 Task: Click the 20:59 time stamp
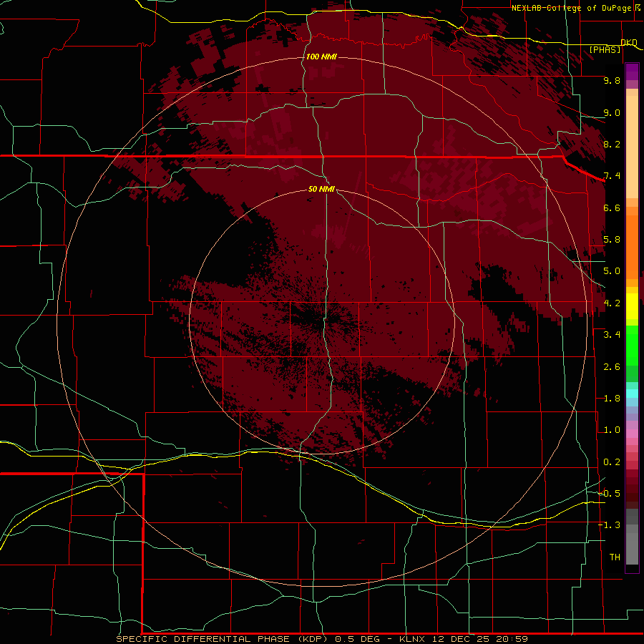pyautogui.click(x=512, y=639)
